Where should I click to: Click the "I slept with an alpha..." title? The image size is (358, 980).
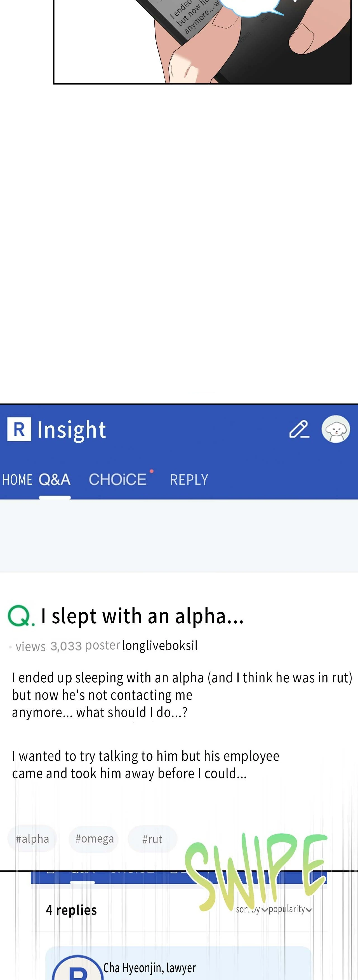coord(142,616)
